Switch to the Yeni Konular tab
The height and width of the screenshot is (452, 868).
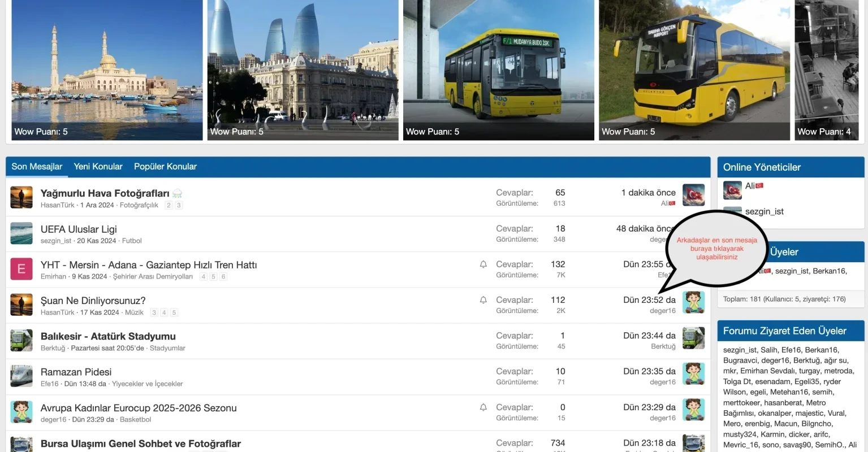coord(98,167)
